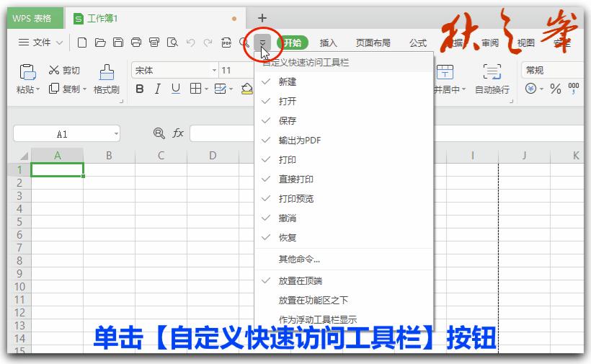591x364 pixels.
Task: Click the Percent style icon
Action: pos(556,89)
